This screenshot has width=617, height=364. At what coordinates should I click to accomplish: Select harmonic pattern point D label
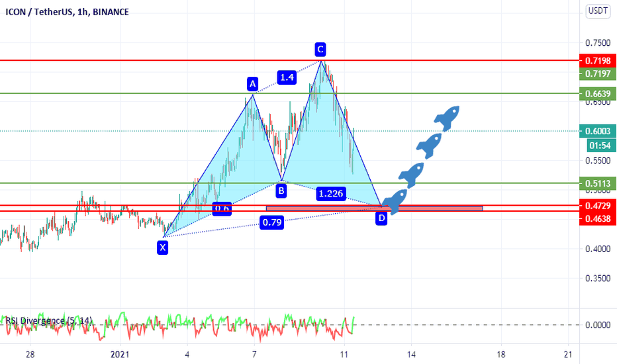click(x=381, y=218)
